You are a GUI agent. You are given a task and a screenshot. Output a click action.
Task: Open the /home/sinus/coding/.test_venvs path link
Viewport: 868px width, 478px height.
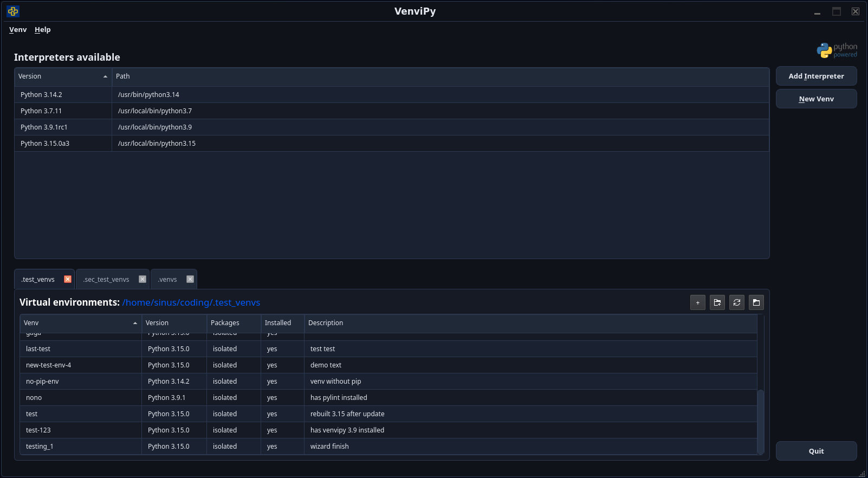[191, 302]
